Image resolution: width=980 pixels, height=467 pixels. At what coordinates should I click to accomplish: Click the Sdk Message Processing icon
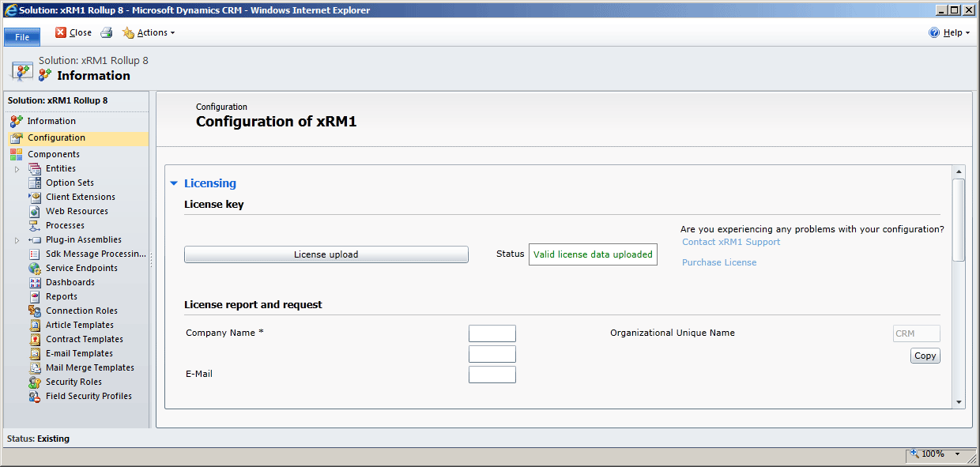click(35, 254)
